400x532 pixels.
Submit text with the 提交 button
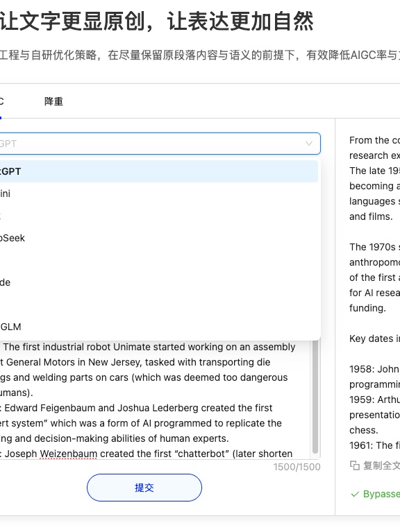pos(144,488)
